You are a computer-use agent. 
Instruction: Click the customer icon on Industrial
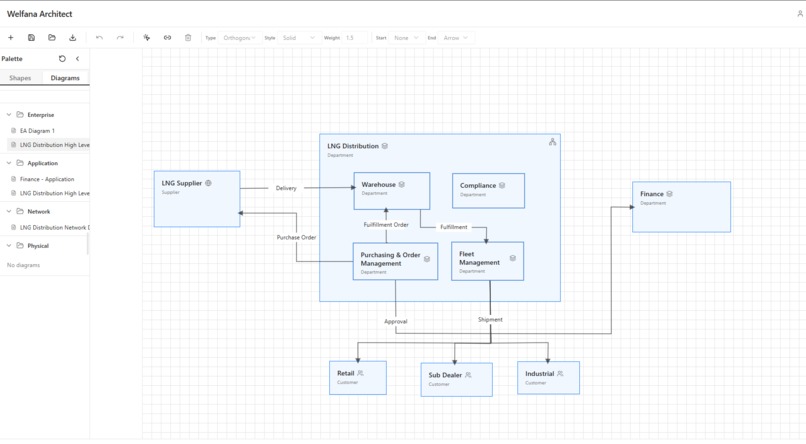560,374
